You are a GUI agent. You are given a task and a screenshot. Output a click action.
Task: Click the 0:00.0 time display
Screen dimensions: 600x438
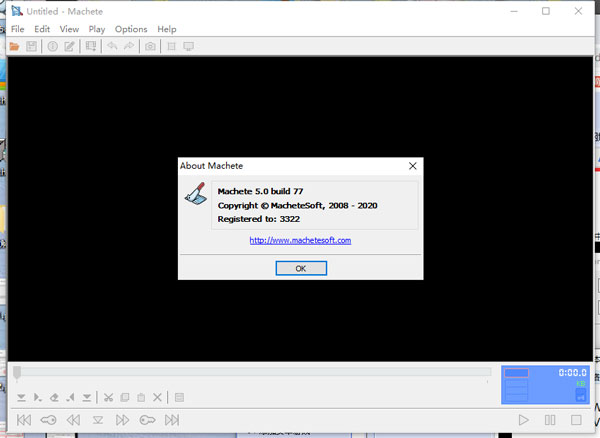pyautogui.click(x=572, y=373)
